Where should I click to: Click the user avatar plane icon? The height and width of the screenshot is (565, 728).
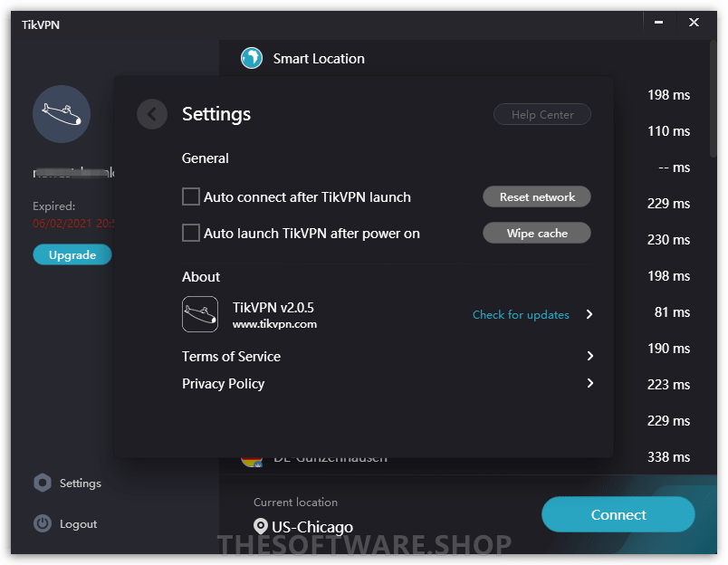tap(61, 113)
